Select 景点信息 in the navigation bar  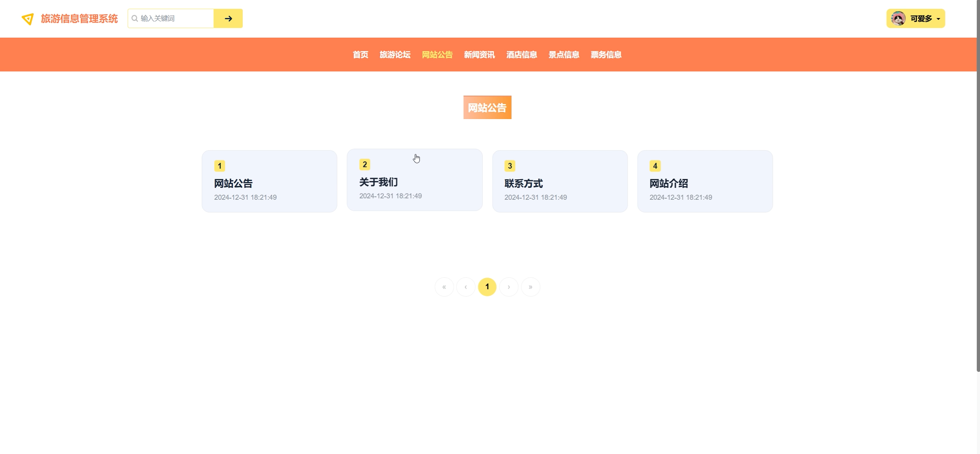coord(564,55)
